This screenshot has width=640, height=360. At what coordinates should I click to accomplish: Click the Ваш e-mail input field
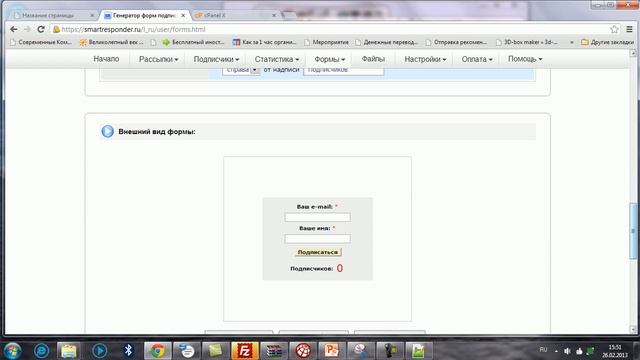tap(318, 217)
